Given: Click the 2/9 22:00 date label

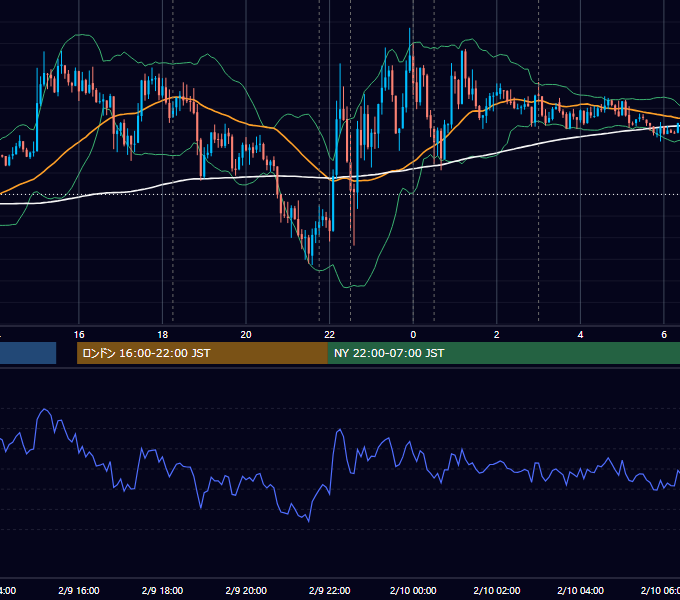Looking at the screenshot, I should 330,591.
